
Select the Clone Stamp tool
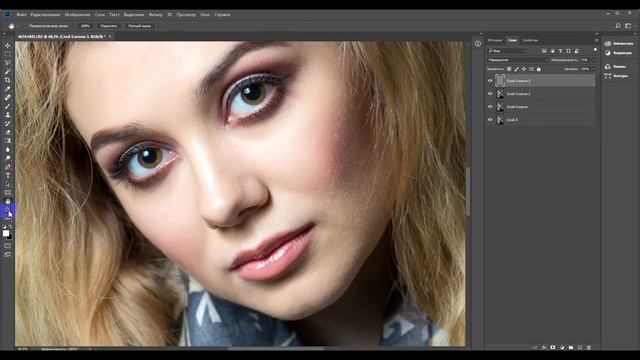tap(7, 115)
